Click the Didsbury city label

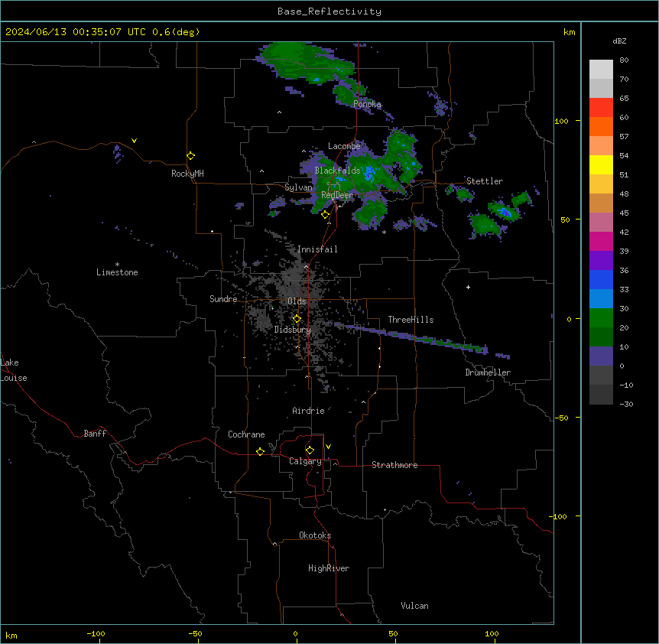[x=293, y=330]
